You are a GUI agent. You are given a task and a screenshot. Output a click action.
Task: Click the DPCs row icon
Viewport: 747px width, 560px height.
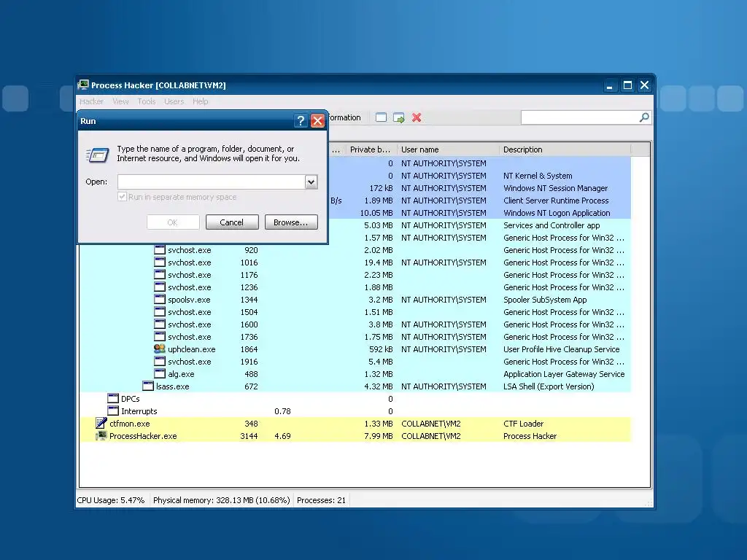[x=113, y=399]
